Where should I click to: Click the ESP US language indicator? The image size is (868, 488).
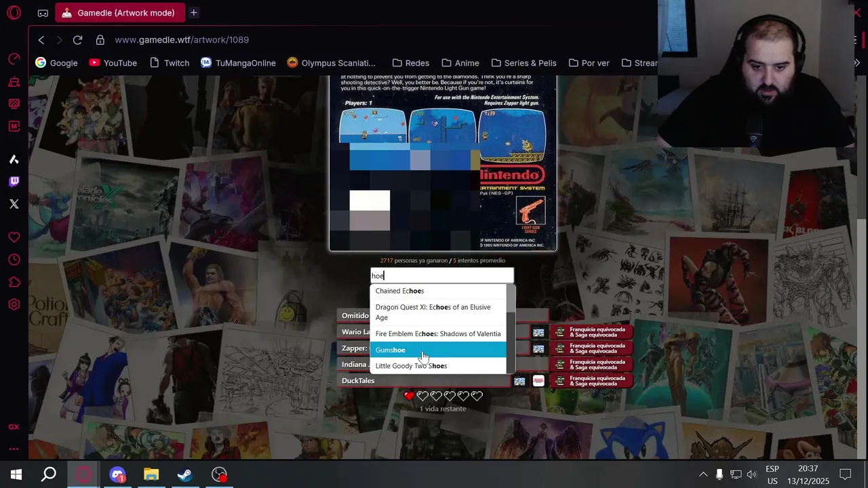tap(772, 474)
